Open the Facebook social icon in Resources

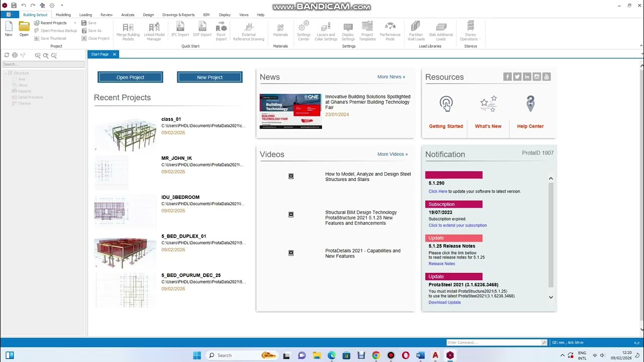click(507, 76)
